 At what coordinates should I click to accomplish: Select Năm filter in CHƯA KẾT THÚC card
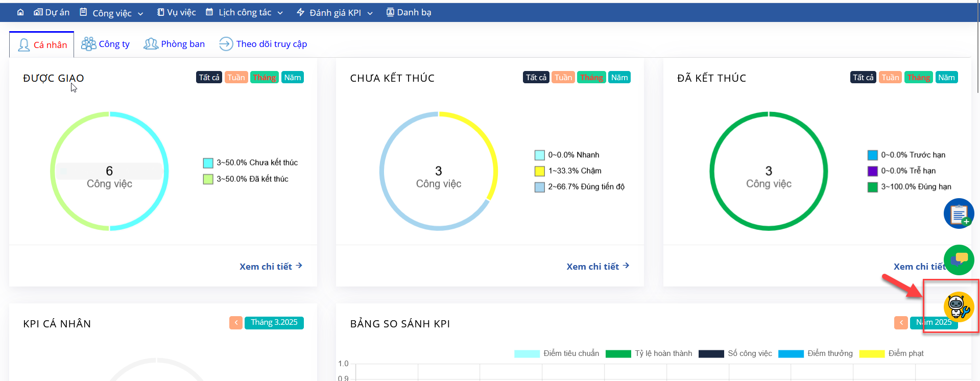point(619,77)
